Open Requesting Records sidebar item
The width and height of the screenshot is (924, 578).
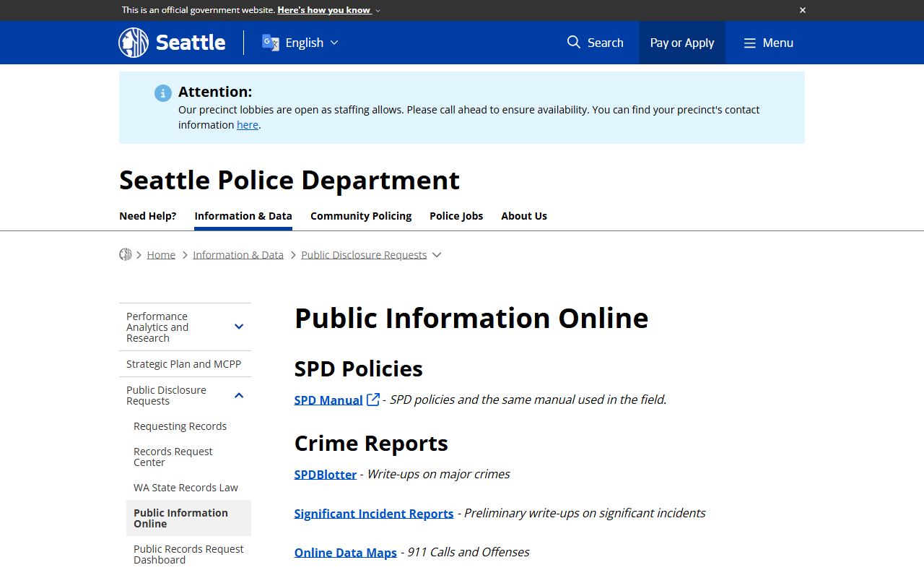[x=180, y=426]
